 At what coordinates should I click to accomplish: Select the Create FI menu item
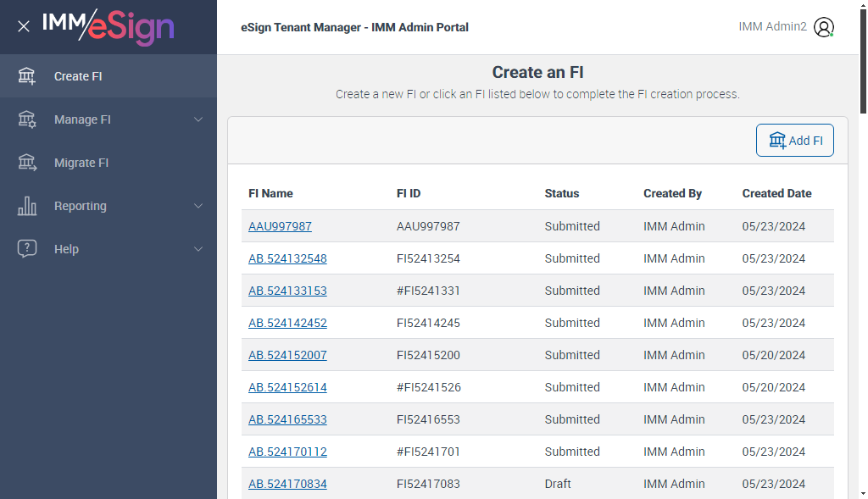pyautogui.click(x=78, y=76)
